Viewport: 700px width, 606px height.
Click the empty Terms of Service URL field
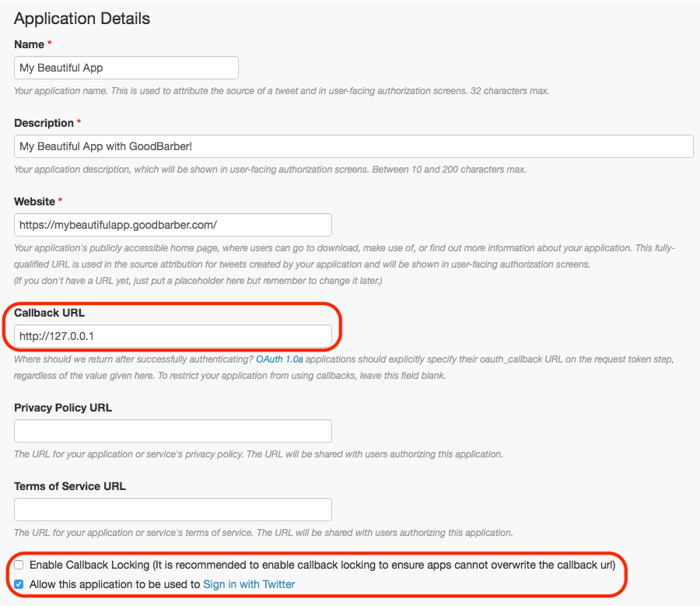pos(173,510)
